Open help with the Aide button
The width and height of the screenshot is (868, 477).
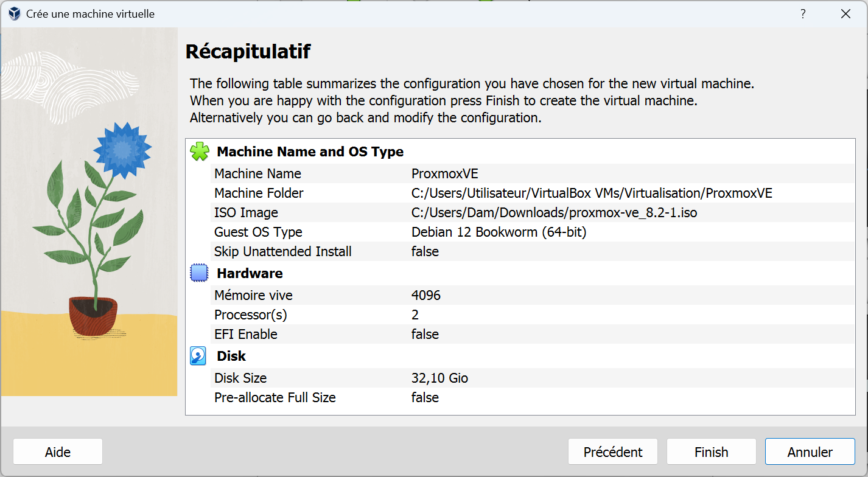click(x=57, y=451)
